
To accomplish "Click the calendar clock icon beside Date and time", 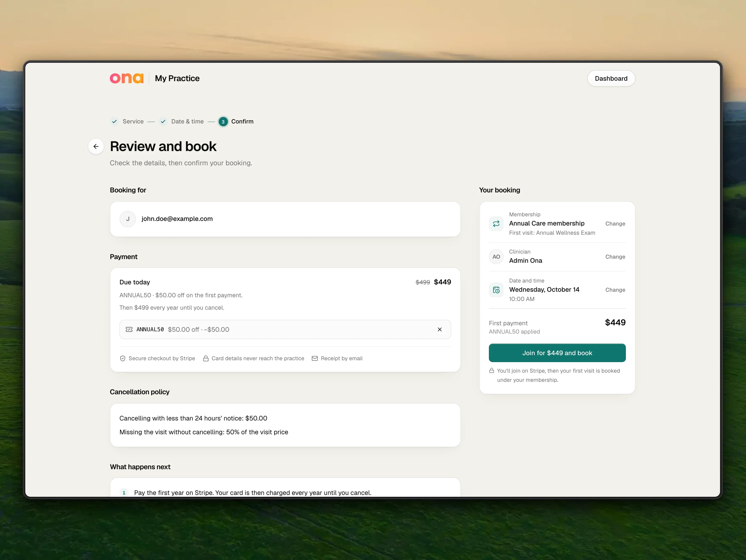I will [x=496, y=290].
